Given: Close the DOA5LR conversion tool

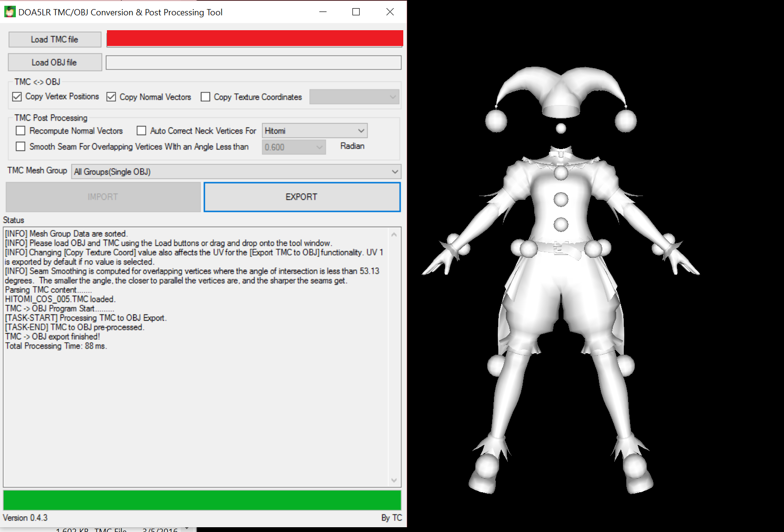Looking at the screenshot, I should click(390, 12).
